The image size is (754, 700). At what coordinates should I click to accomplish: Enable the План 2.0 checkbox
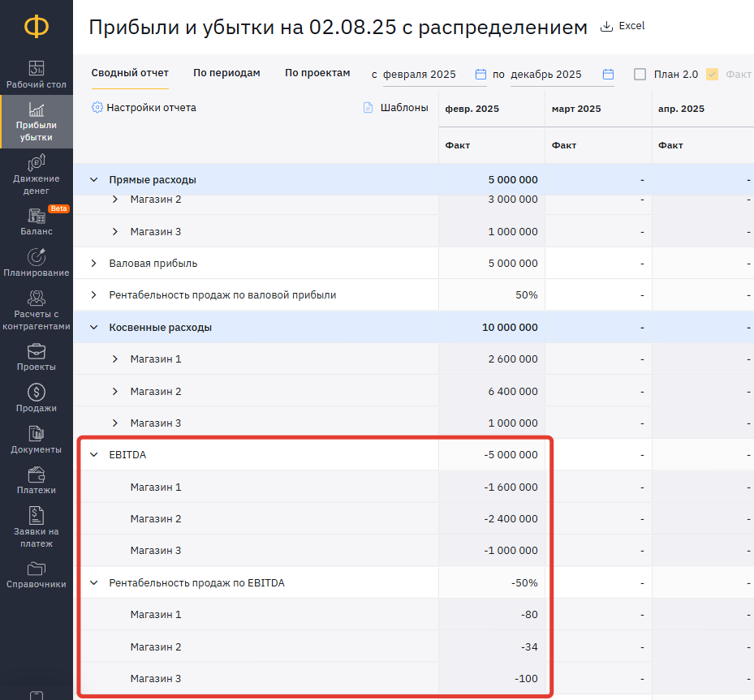pos(640,74)
